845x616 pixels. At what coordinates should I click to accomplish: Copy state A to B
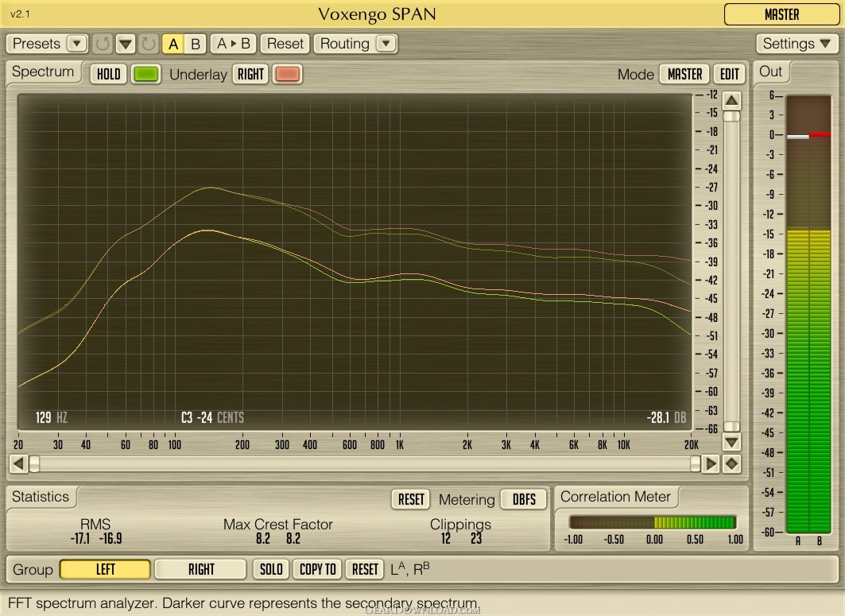coord(234,44)
